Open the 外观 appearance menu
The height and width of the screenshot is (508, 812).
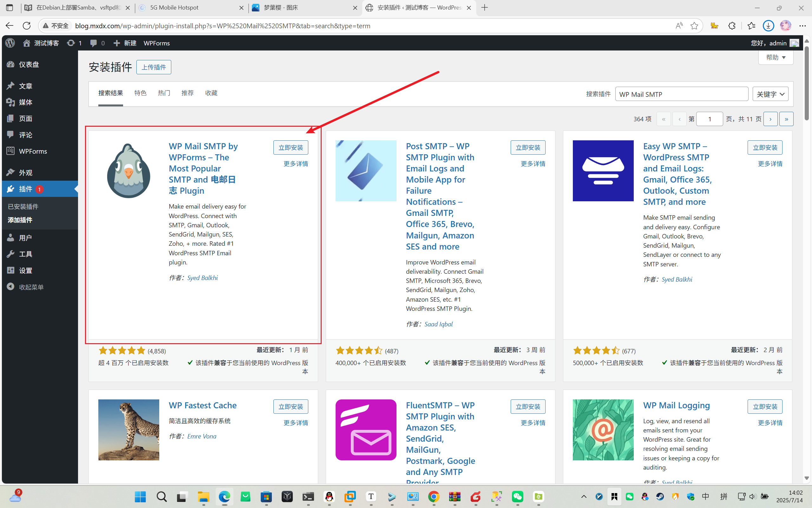coord(40,173)
